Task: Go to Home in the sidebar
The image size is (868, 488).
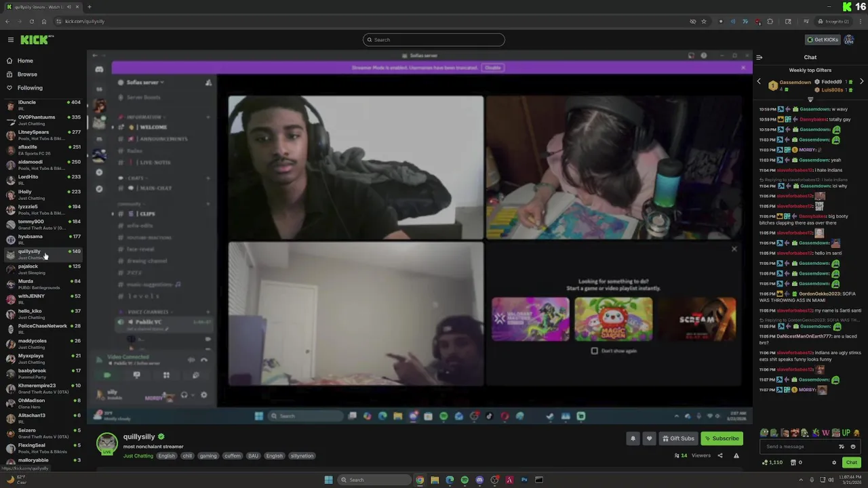Action: [25, 60]
